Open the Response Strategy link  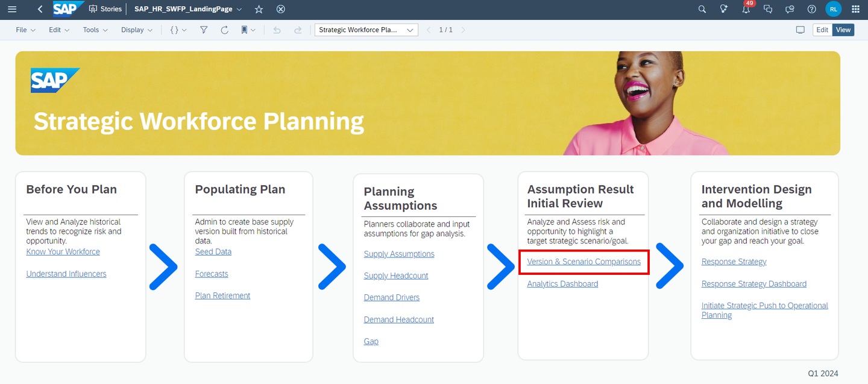[734, 262]
